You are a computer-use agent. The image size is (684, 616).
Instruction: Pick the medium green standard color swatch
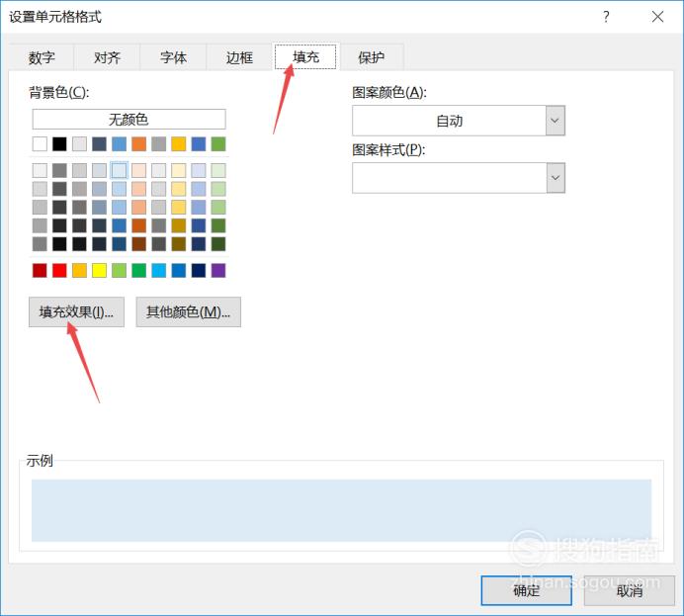[x=139, y=271]
